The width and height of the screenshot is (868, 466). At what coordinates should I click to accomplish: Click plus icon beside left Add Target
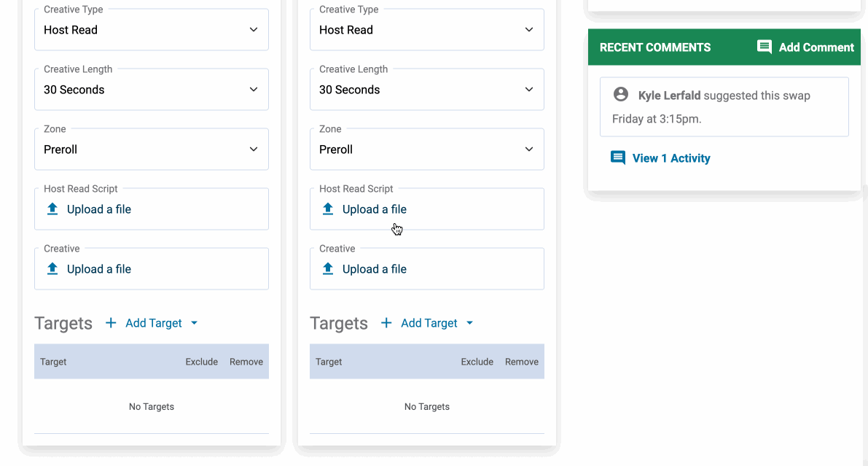tap(111, 323)
